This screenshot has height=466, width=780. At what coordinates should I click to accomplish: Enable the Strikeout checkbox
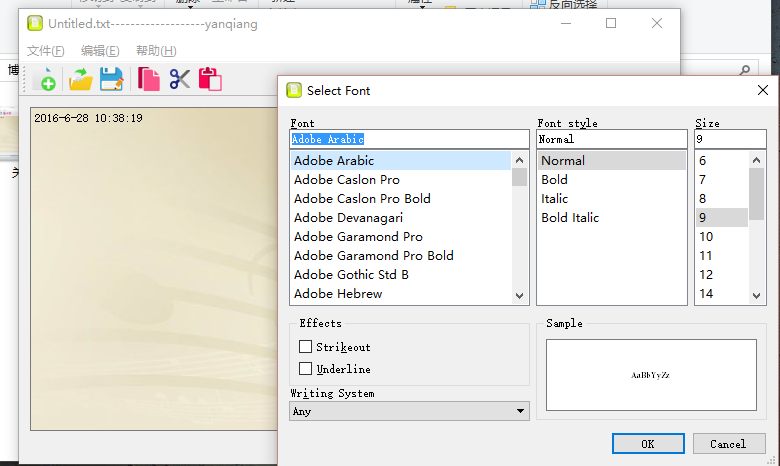click(x=305, y=346)
